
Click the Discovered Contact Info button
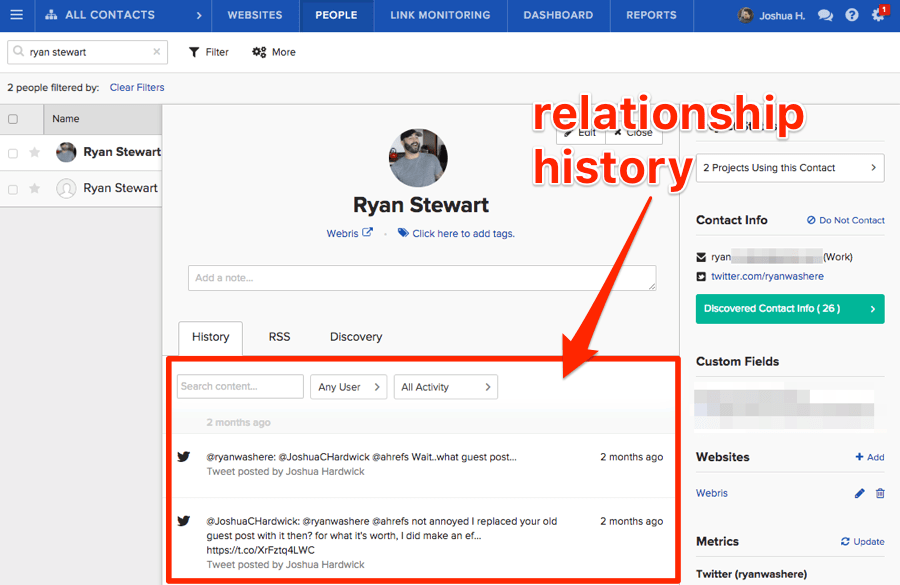790,309
